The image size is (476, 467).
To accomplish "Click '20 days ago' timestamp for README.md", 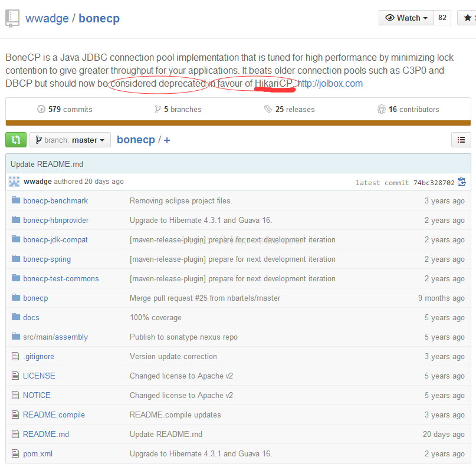I will [x=444, y=434].
